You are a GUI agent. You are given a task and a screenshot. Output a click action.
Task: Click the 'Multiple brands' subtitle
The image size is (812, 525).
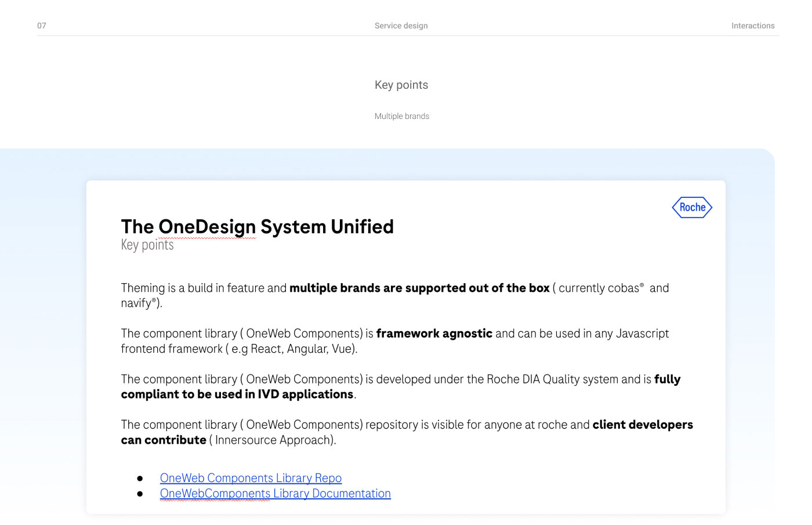[402, 116]
